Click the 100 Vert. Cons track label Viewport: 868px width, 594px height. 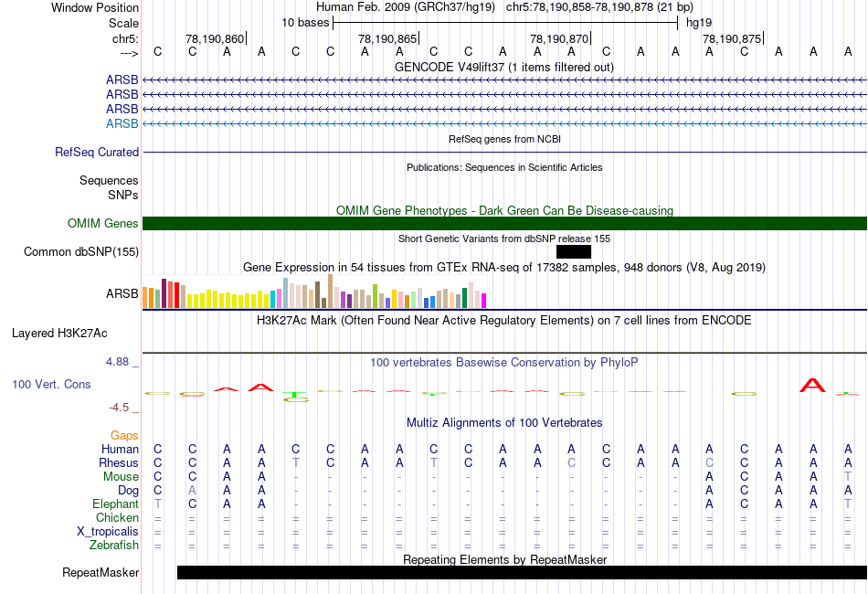(x=51, y=384)
